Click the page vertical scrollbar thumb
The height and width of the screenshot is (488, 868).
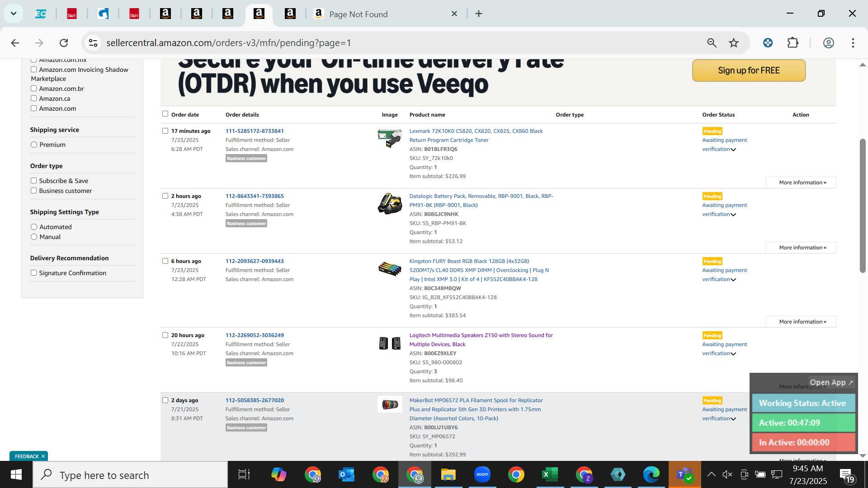(863, 206)
